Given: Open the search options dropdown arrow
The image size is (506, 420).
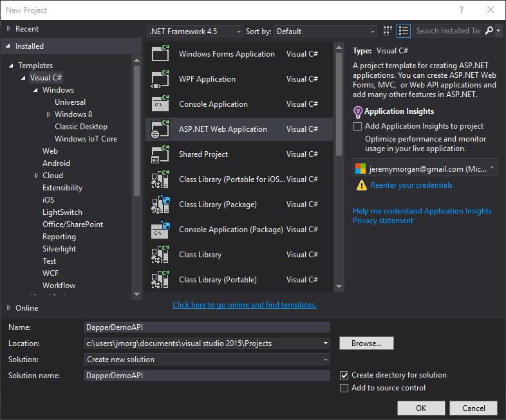Looking at the screenshot, I should [498, 31].
